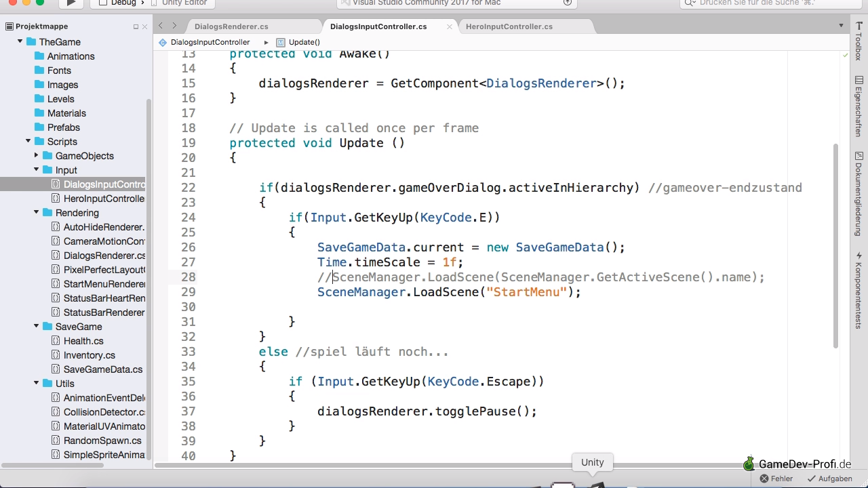Open the Toolbox side panel
The width and height of the screenshot is (868, 488).
(859, 41)
